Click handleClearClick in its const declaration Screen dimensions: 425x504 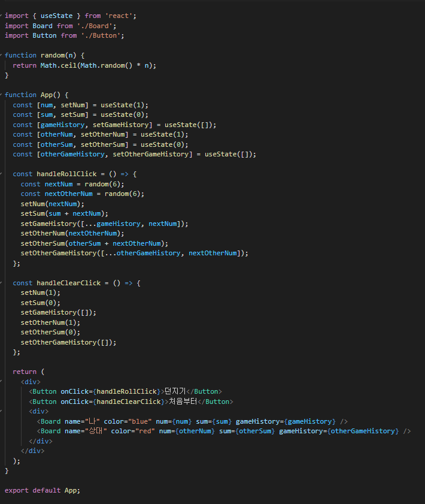(x=68, y=283)
